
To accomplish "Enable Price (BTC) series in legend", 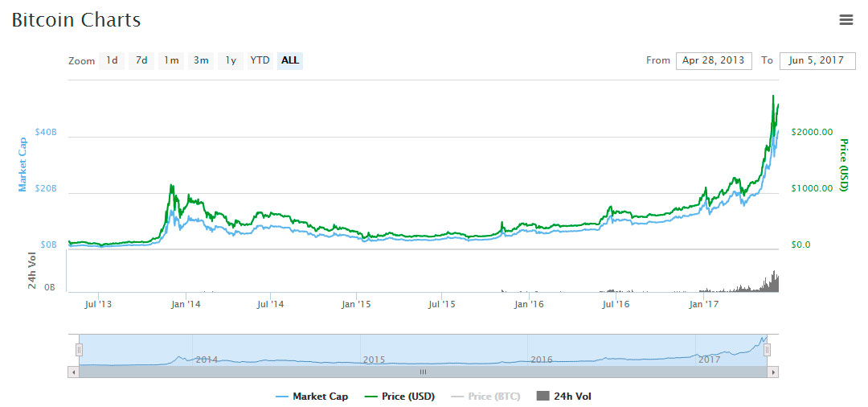I will (485, 397).
